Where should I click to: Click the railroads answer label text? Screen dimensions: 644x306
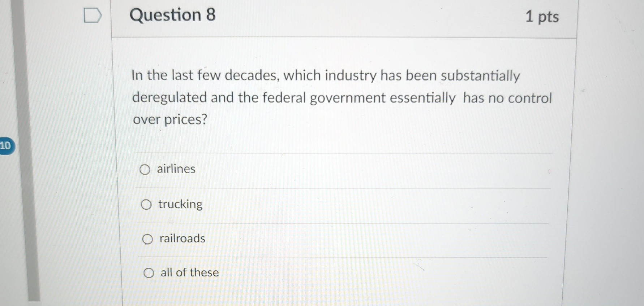(182, 238)
